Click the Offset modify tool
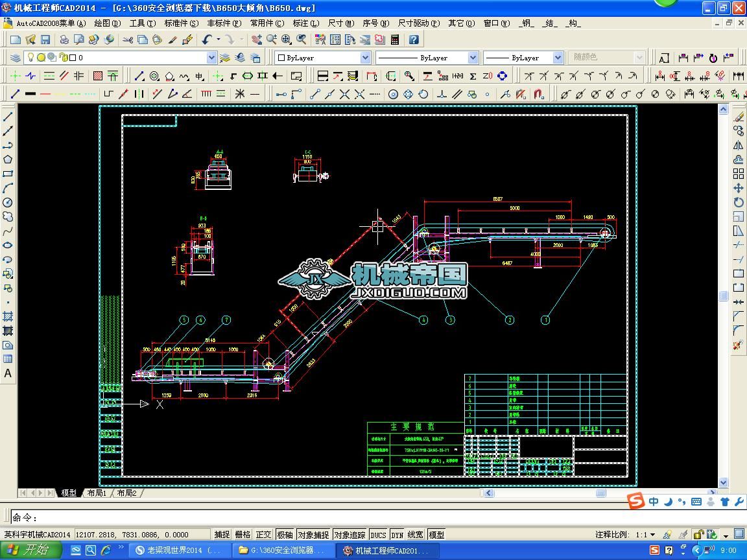 point(739,159)
